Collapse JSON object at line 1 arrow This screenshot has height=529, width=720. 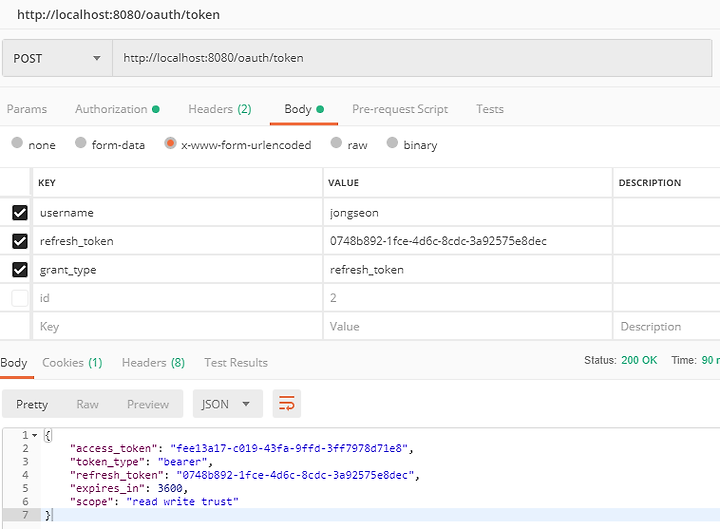tap(34, 435)
